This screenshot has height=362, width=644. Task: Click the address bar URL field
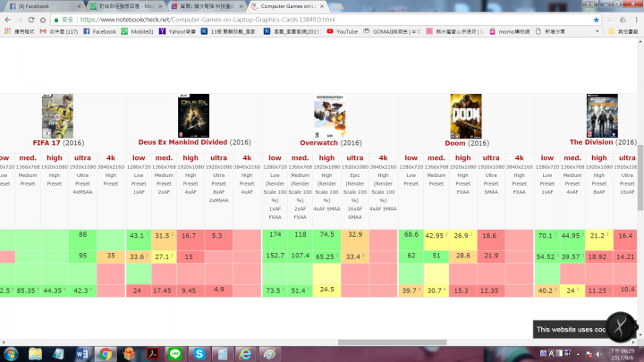[x=328, y=20]
